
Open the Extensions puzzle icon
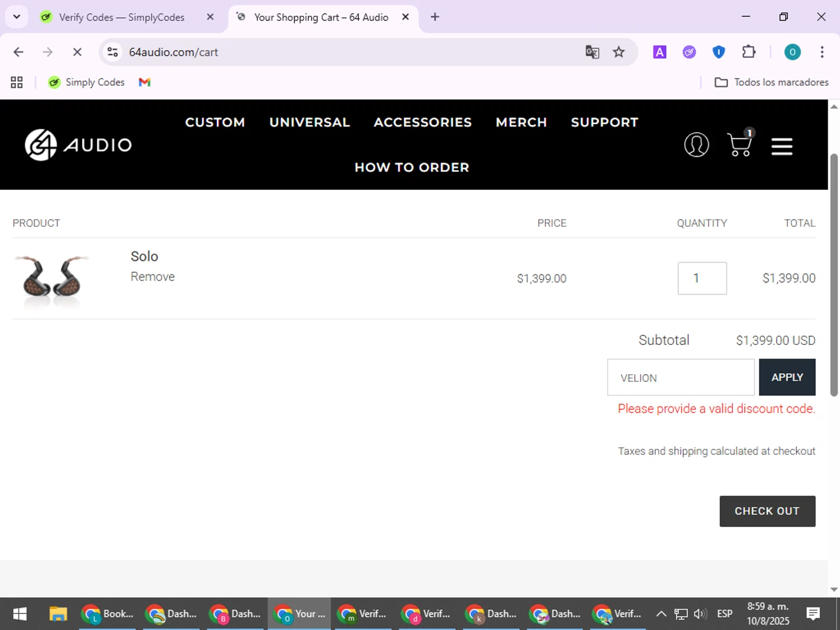pyautogui.click(x=749, y=52)
